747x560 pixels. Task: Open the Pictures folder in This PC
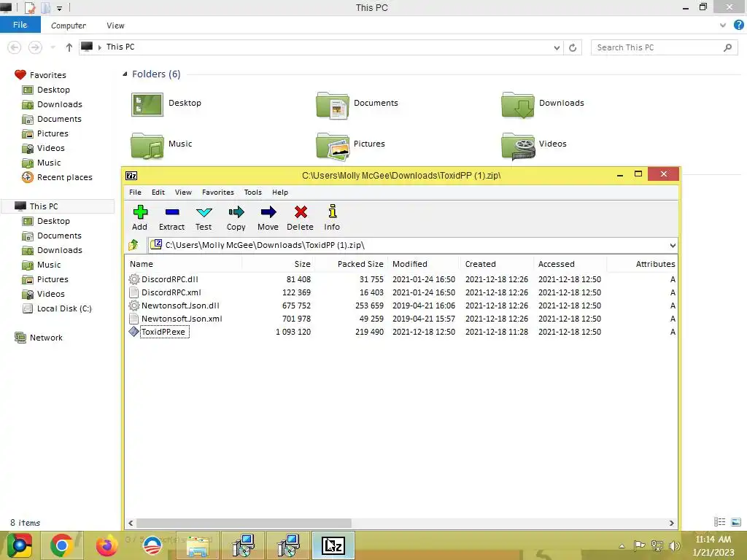click(x=351, y=145)
